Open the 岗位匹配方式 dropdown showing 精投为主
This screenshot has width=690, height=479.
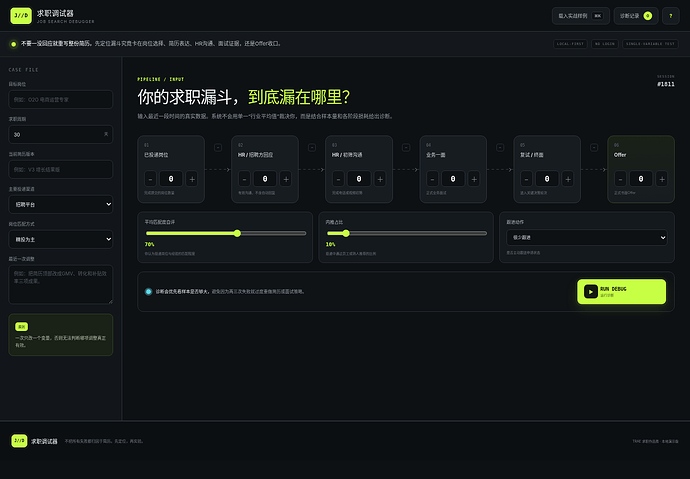click(x=61, y=239)
